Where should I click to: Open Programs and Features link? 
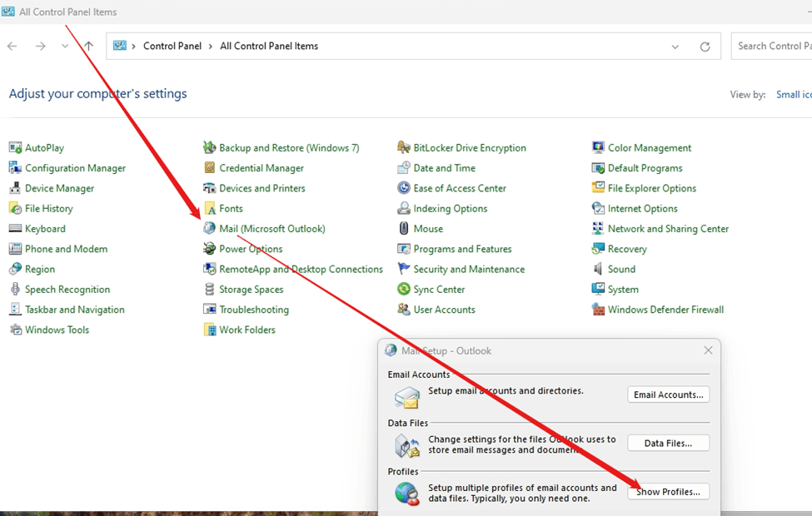pyautogui.click(x=462, y=249)
